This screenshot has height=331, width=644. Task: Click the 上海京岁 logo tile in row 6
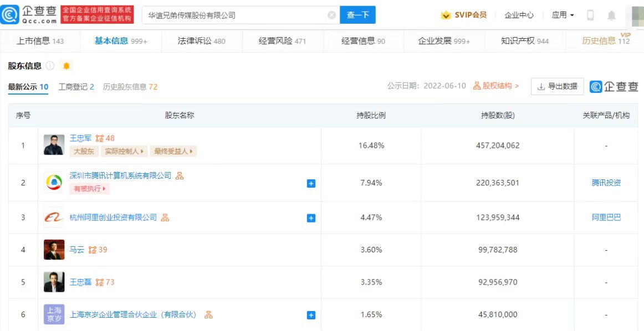point(54,314)
